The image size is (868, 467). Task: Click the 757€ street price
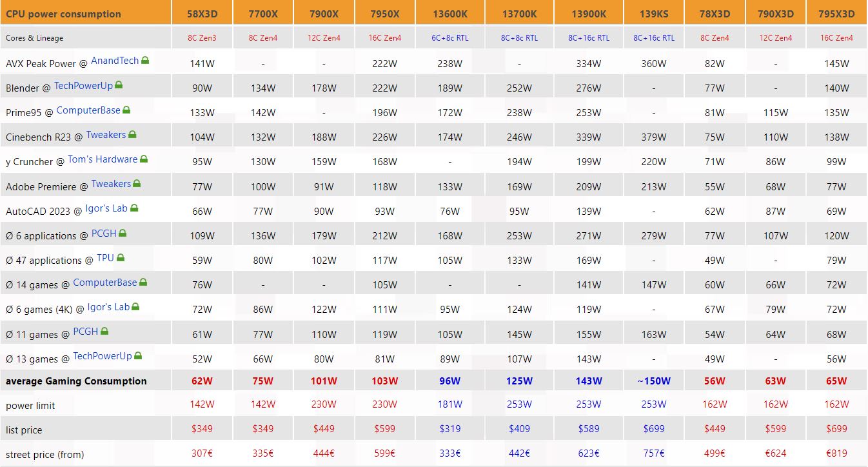[654, 453]
